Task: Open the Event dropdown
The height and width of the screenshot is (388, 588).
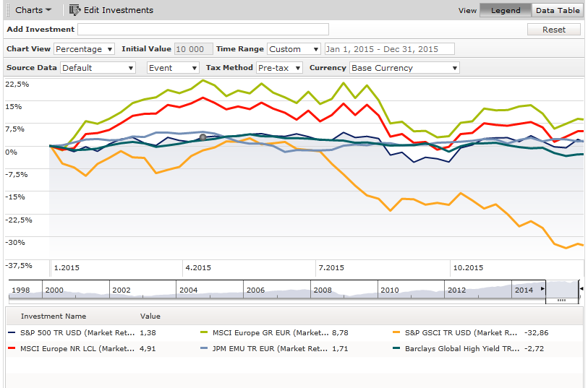Action: 173,68
